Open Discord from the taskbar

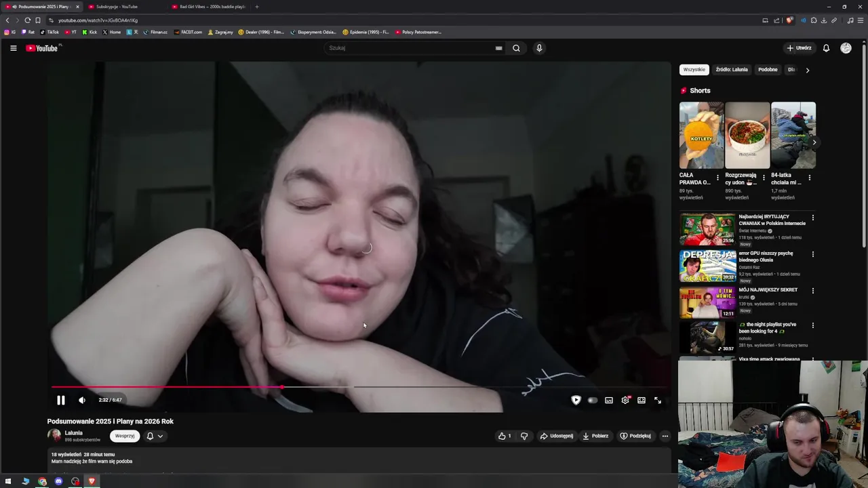58,481
